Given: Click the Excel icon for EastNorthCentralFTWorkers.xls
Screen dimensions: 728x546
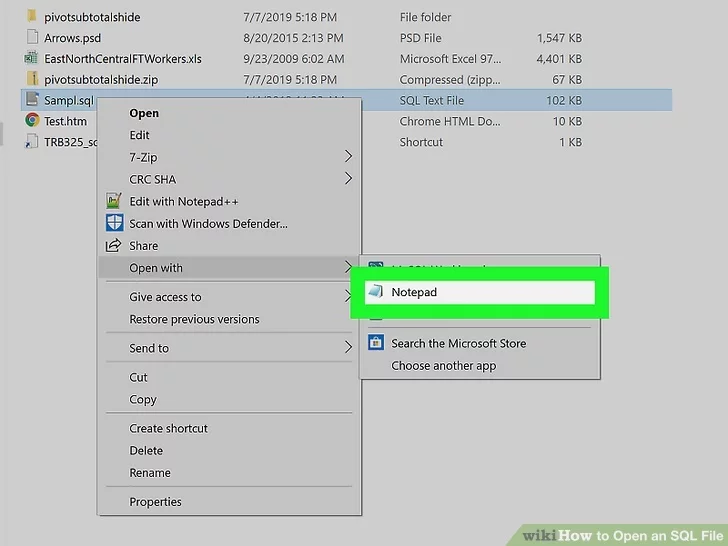Looking at the screenshot, I should (x=32, y=58).
